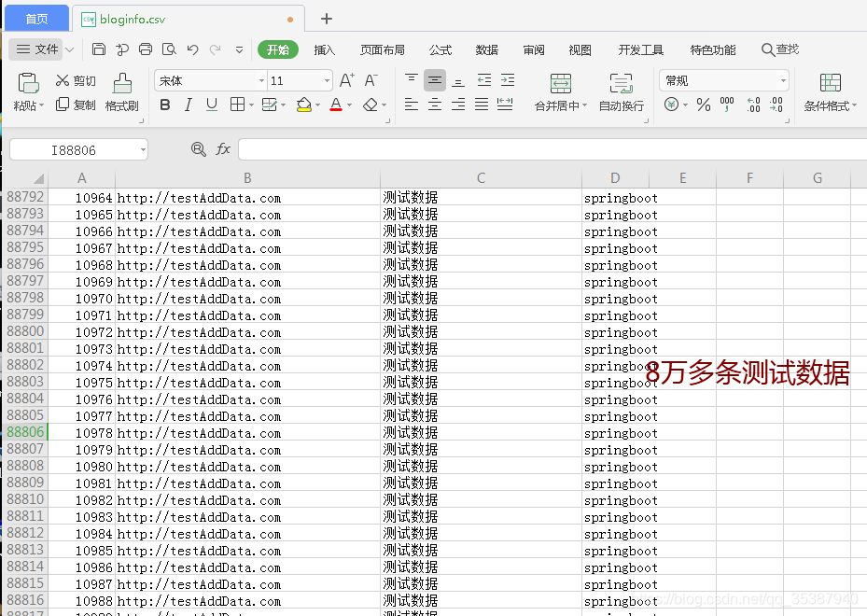Viewport: 867px width, 616px height.
Task: Open number format dropdown 常规
Action: (x=783, y=80)
